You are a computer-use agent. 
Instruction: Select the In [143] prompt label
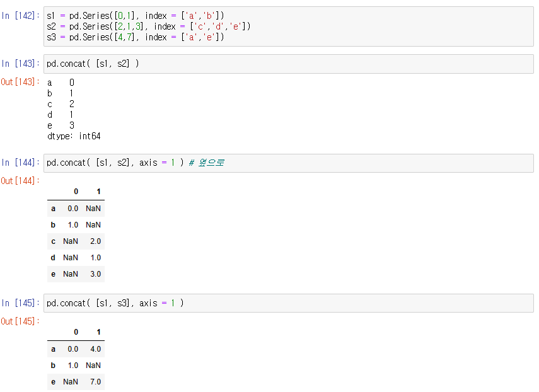pos(20,64)
